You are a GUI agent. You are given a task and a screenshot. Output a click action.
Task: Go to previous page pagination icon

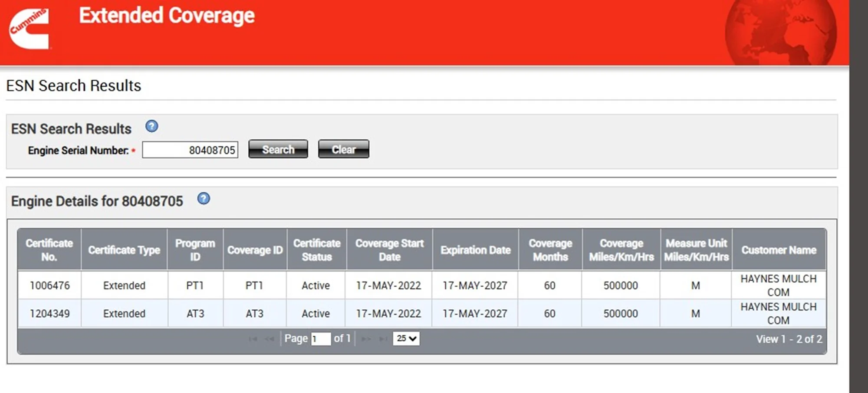pos(270,339)
